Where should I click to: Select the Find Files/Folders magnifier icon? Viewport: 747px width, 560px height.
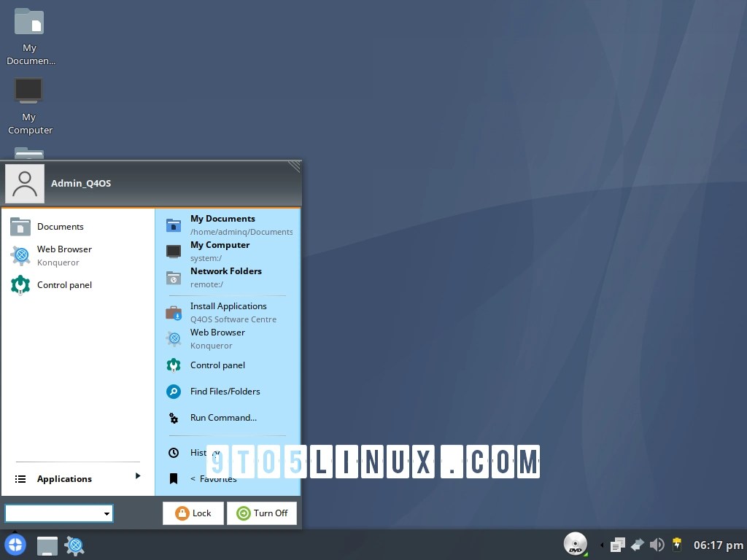pos(173,392)
